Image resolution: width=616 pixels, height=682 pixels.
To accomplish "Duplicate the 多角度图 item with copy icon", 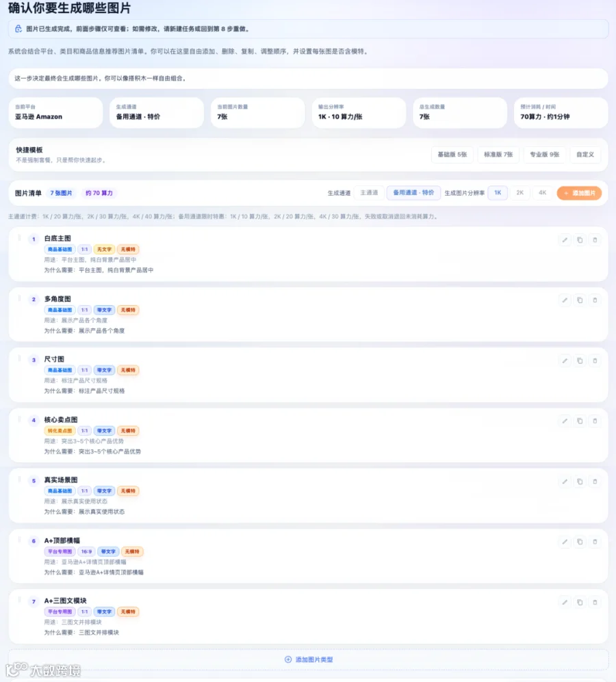I will (580, 300).
